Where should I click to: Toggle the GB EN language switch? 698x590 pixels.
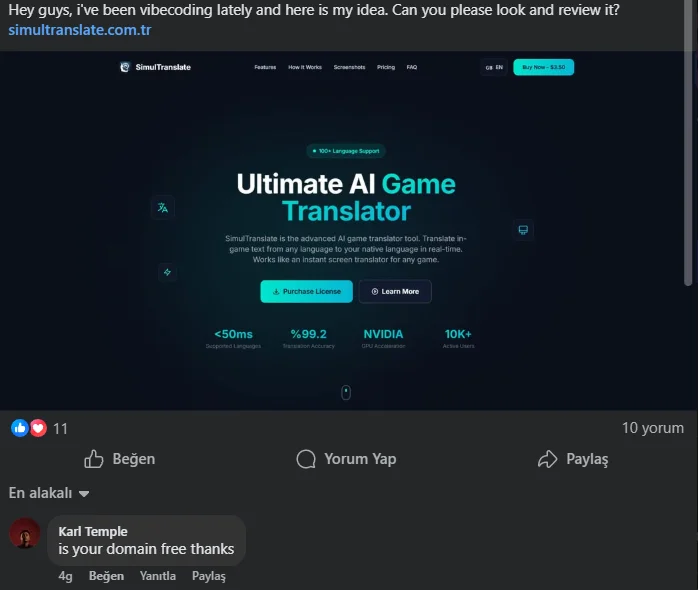(494, 67)
